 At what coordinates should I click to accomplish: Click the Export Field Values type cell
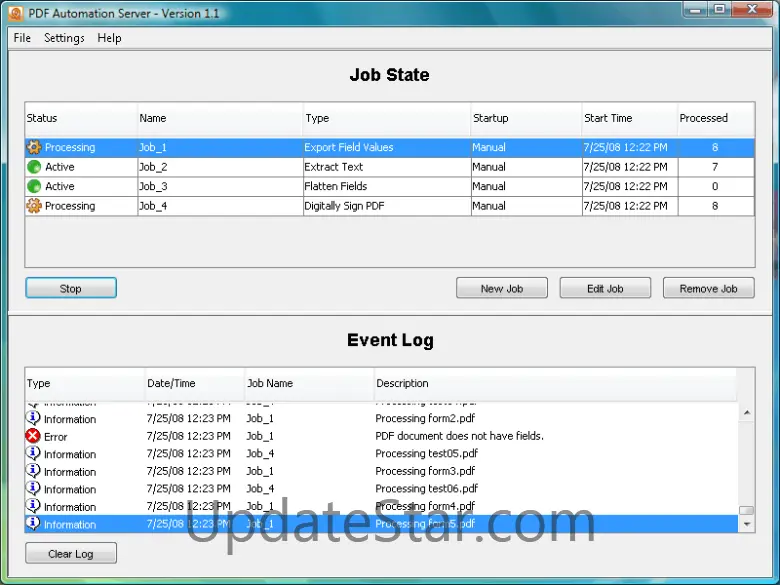tap(387, 147)
